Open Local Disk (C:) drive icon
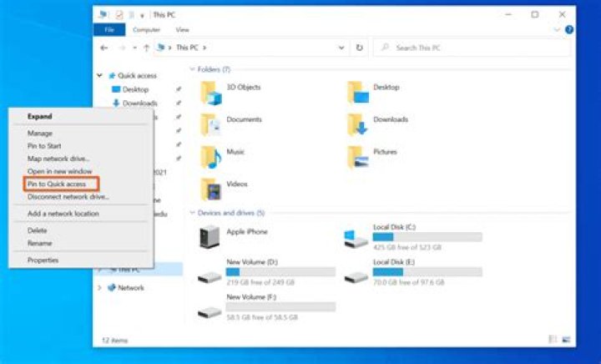Screen dimensions: 601x364 point(356,238)
